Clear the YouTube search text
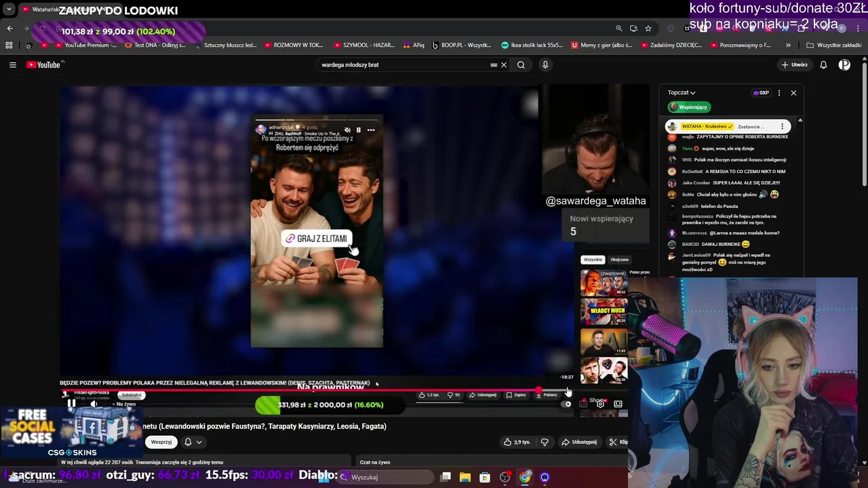Image resolution: width=868 pixels, height=488 pixels. pyautogui.click(x=504, y=65)
